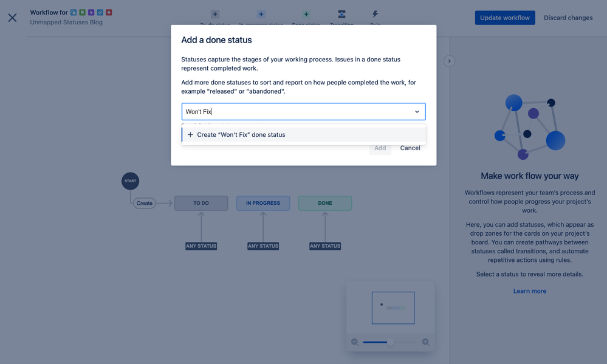Choose Create "Won't Fix" done status option
Image resolution: width=607 pixels, height=364 pixels.
coord(304,135)
